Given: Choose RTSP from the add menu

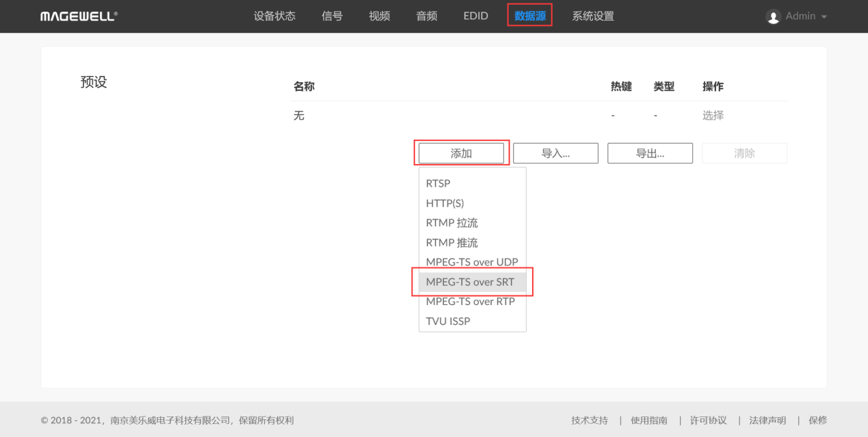Looking at the screenshot, I should coord(438,183).
